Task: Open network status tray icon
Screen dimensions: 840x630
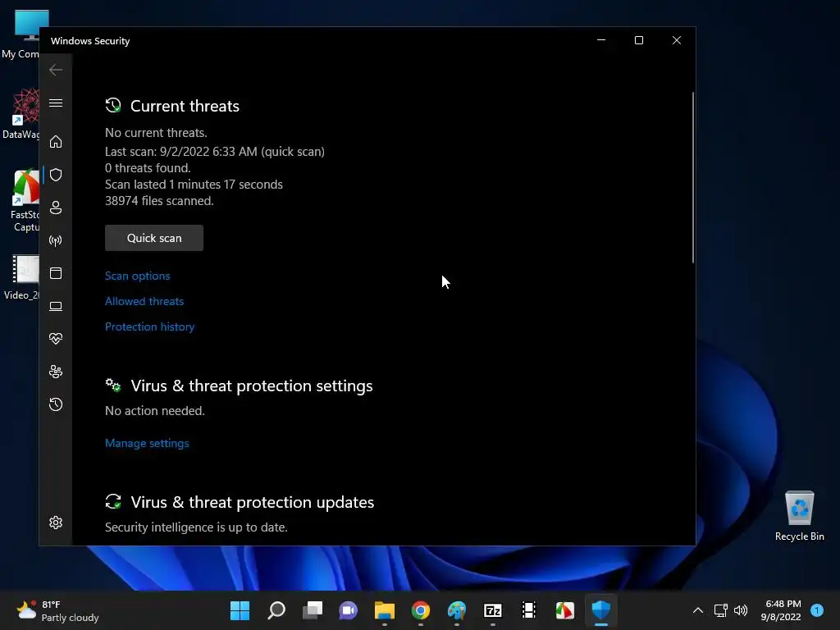Action: point(720,610)
